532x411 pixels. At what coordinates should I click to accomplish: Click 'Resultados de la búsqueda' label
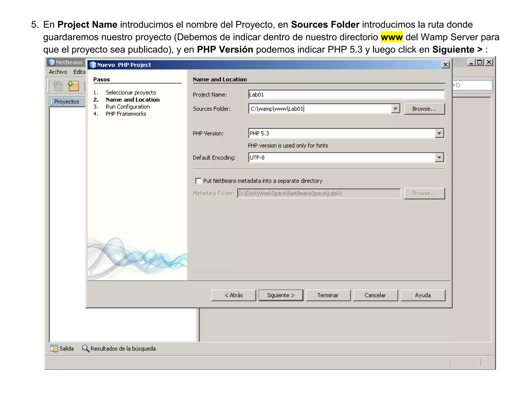tap(123, 349)
